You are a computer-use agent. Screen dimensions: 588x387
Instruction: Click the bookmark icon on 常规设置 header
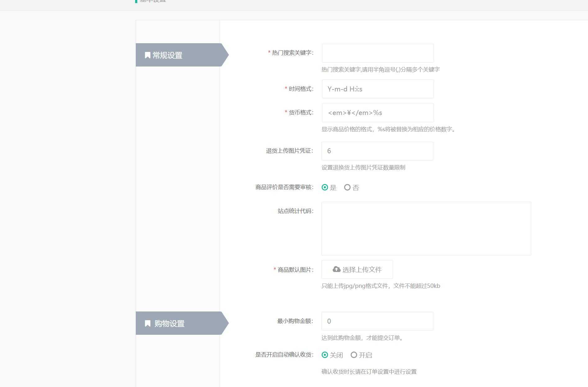coord(147,55)
